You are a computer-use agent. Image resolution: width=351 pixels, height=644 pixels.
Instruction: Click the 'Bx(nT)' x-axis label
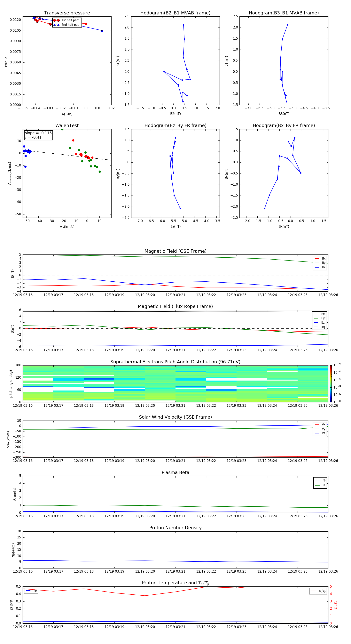pos(284,227)
